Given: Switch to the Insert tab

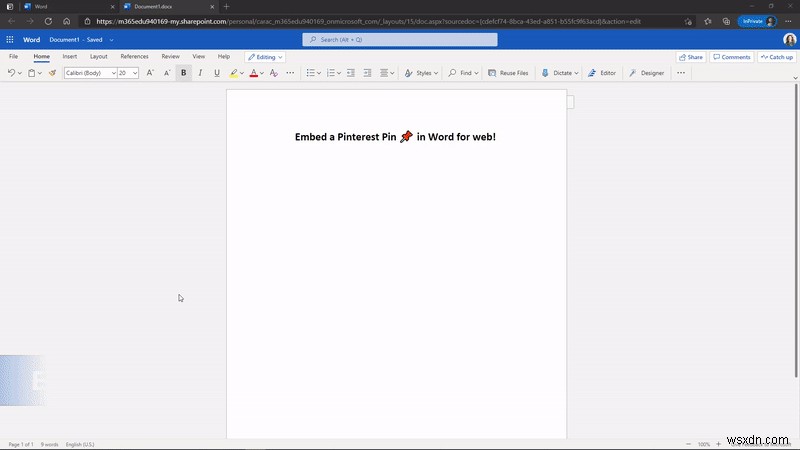Looking at the screenshot, I should point(70,57).
